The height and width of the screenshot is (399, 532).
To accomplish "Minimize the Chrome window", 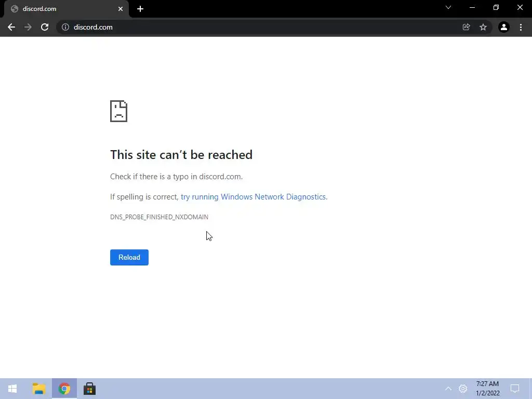I will 472,7.
